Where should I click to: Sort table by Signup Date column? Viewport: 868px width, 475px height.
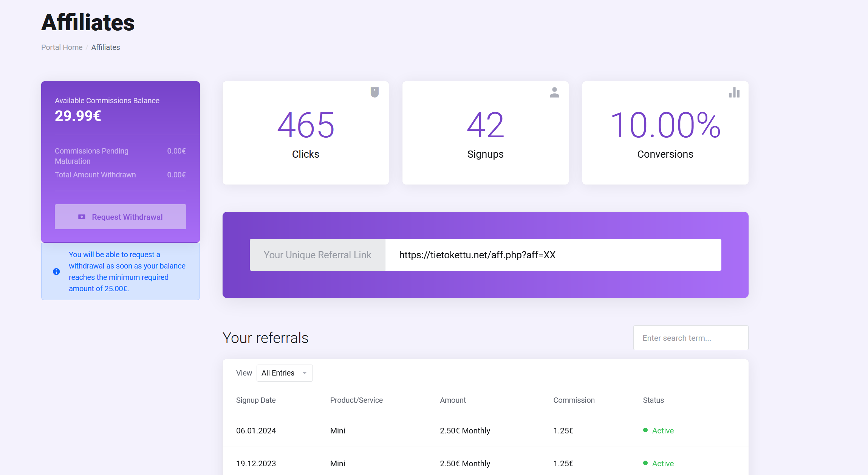click(x=256, y=400)
